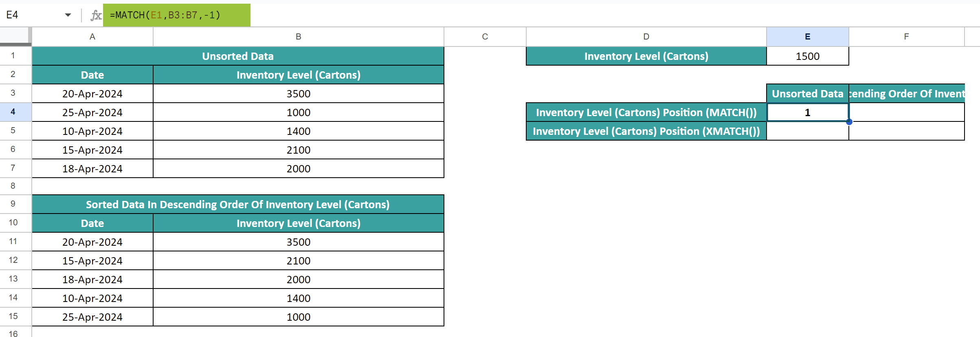Viewport: 980px width, 337px height.
Task: Click the 'Date' header in row 10
Action: [92, 223]
